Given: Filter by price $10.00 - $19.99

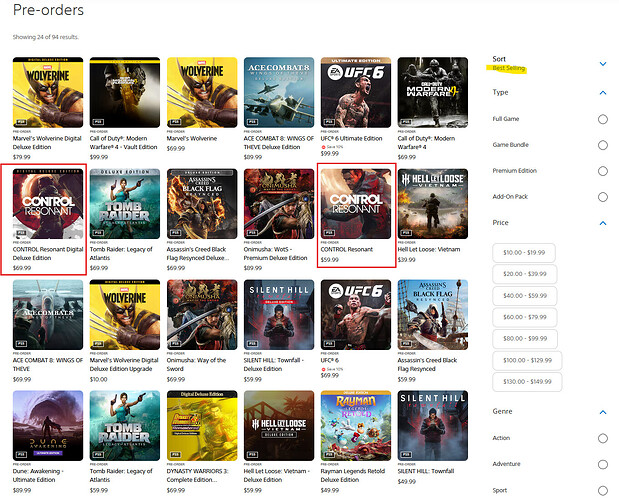Looking at the screenshot, I should pos(524,253).
